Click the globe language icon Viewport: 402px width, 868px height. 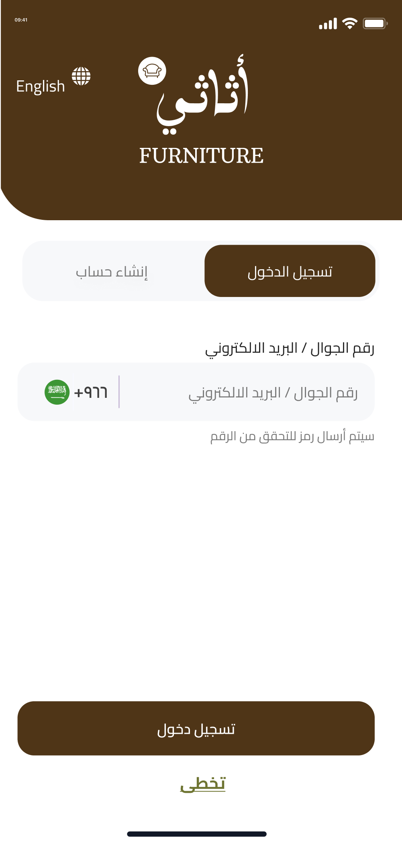coord(81,76)
